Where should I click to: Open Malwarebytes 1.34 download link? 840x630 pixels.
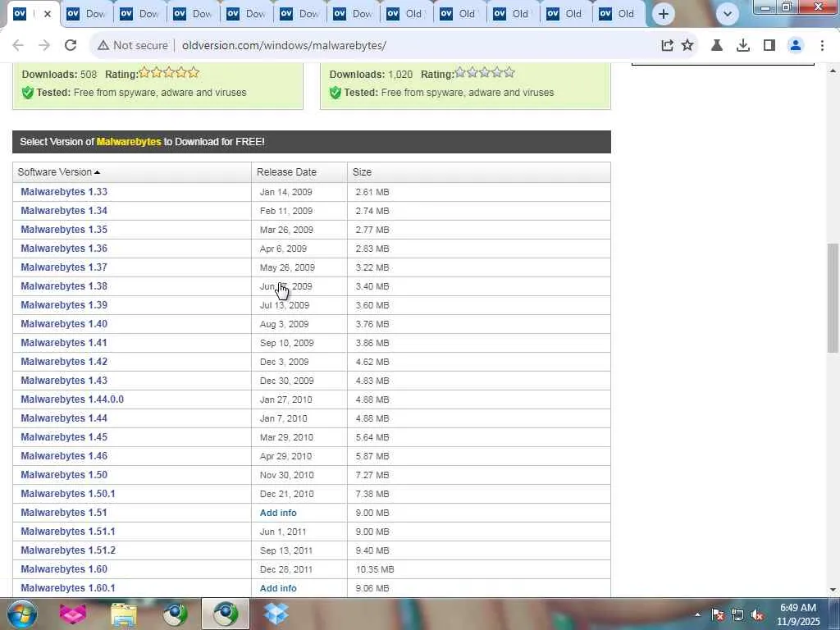pyautogui.click(x=64, y=211)
